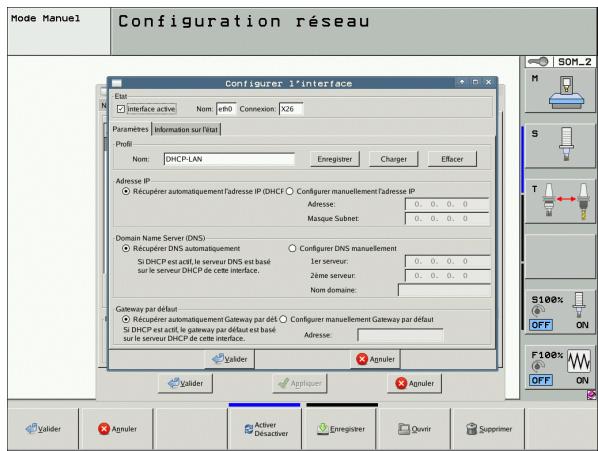598x451 pixels.
Task: Click the small magenta icon at corner
Action: pyautogui.click(x=592, y=395)
